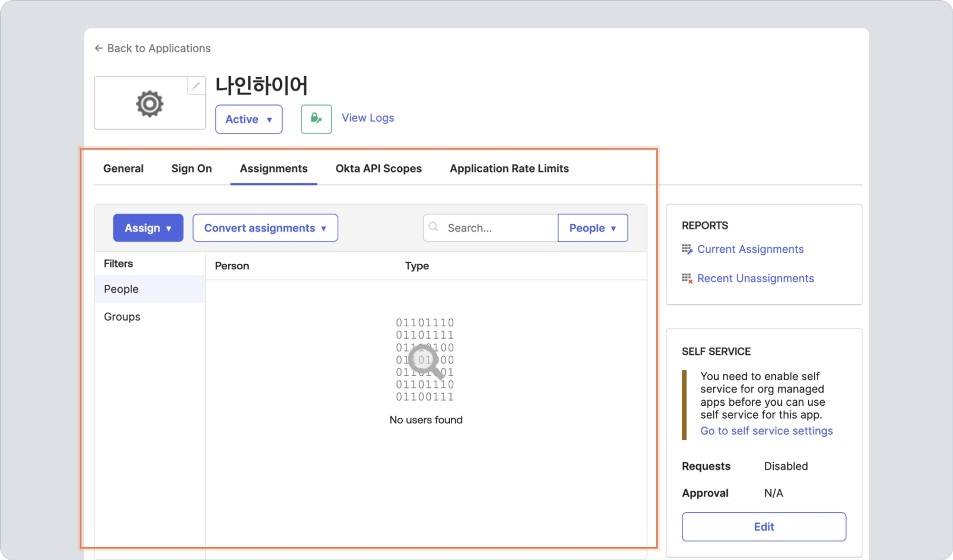This screenshot has height=560, width=953.
Task: Click the Recent Unassignments report icon
Action: coord(687,279)
